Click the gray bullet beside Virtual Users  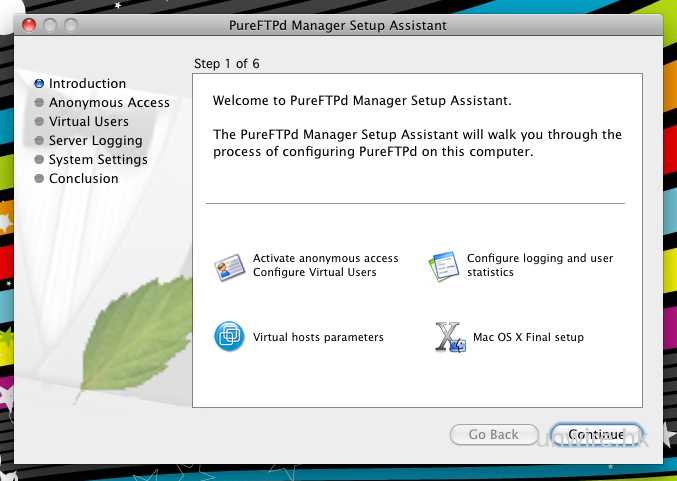coord(39,122)
